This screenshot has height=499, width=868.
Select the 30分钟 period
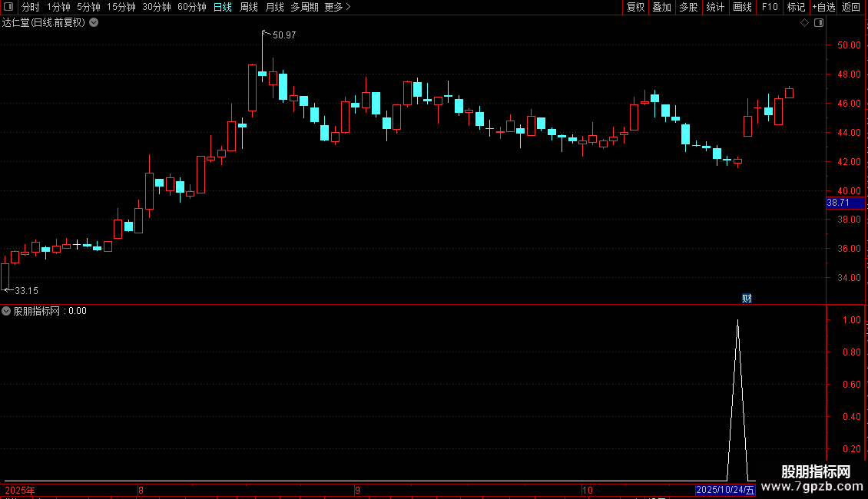[156, 7]
